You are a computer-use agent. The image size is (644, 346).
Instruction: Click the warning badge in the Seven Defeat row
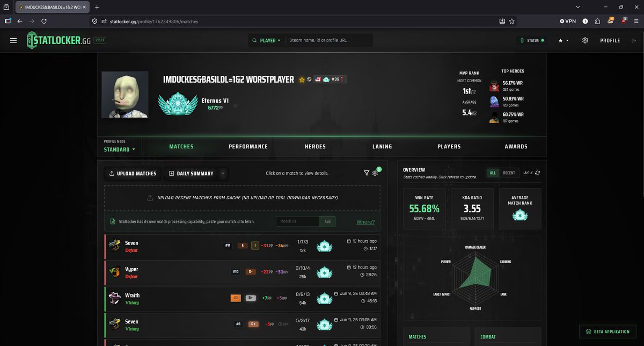[255, 246]
